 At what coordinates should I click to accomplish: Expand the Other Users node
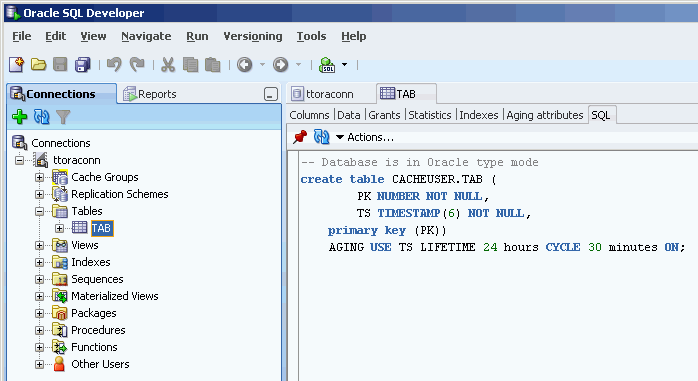39,365
